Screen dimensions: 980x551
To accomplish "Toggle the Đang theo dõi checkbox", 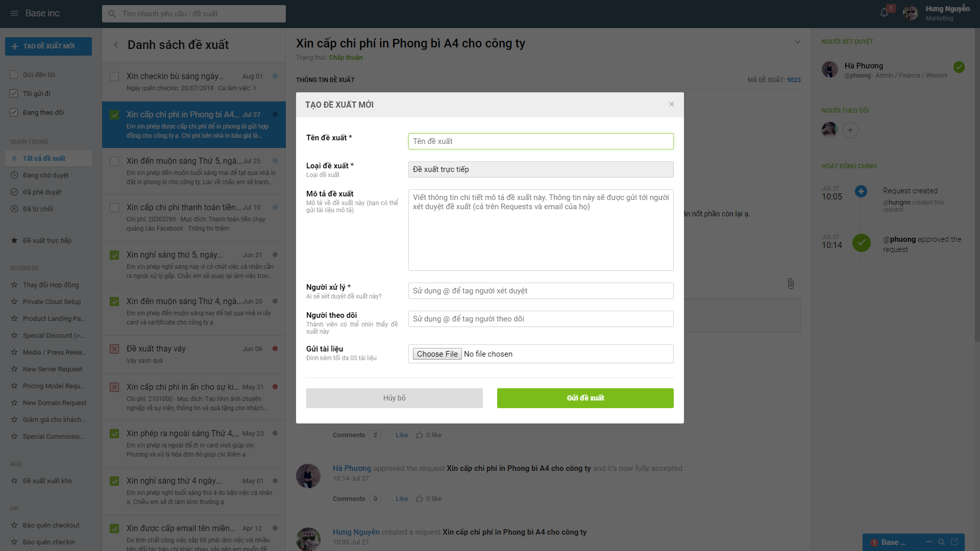I will (x=14, y=112).
